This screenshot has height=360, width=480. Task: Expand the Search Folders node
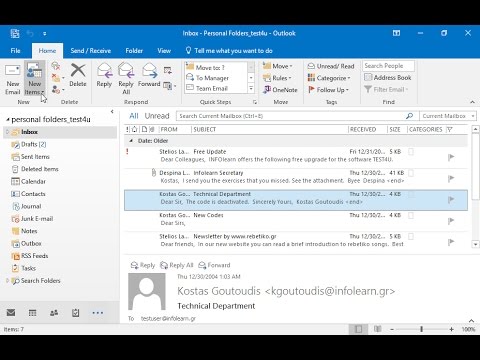7,281
